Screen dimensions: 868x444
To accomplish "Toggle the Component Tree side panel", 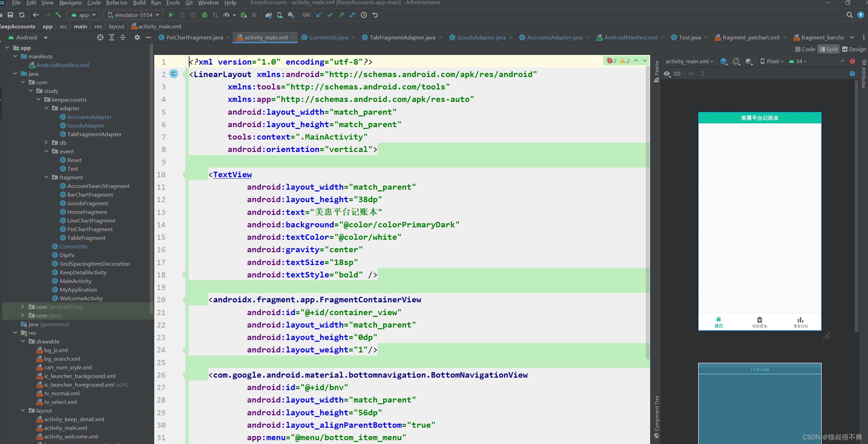I will pyautogui.click(x=656, y=417).
